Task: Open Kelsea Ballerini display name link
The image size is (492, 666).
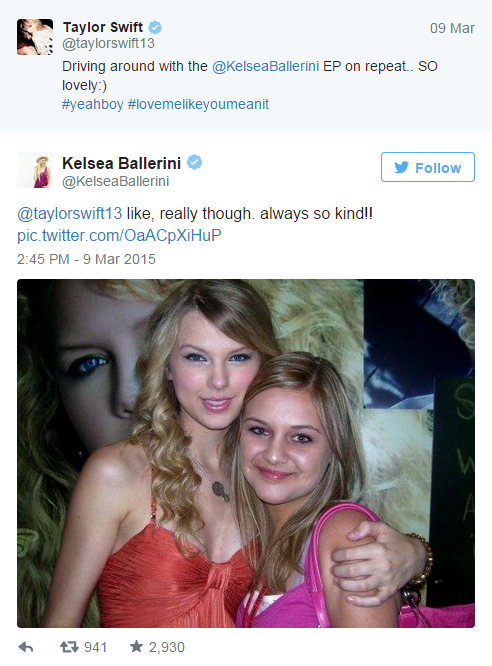Action: [x=122, y=163]
